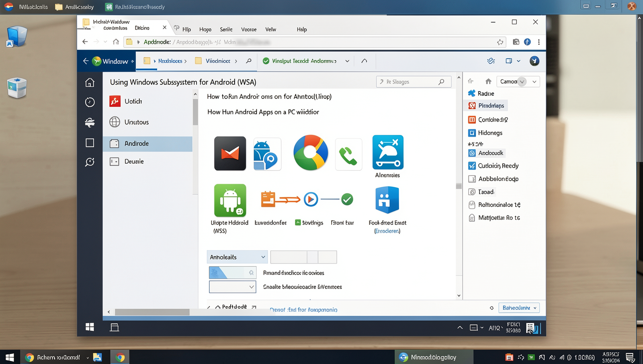This screenshot has width=643, height=364.
Task: Open Chrome icon in outer taskbar
Action: (x=120, y=357)
